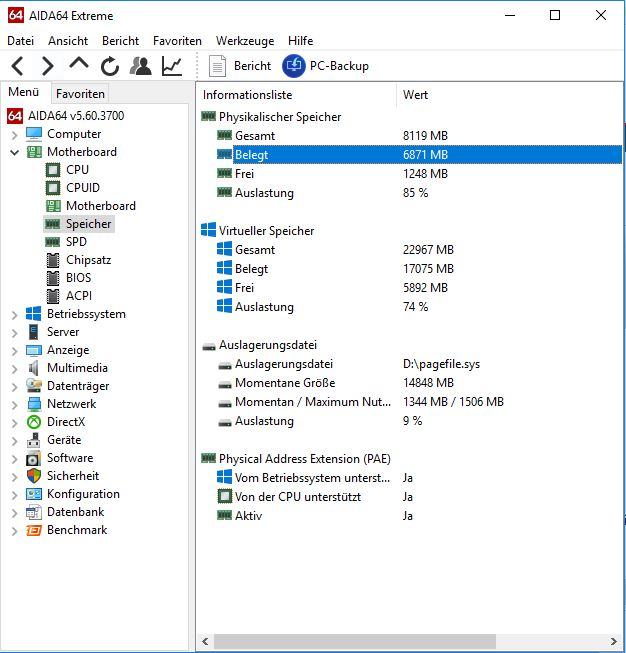
Task: Click the PC-Backup round blue icon
Action: 294,66
